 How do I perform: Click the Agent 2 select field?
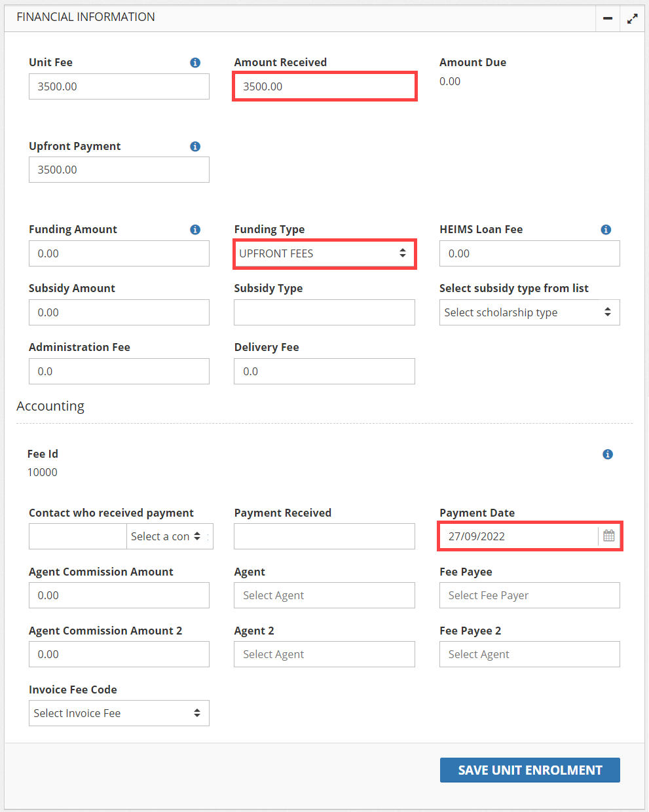324,654
